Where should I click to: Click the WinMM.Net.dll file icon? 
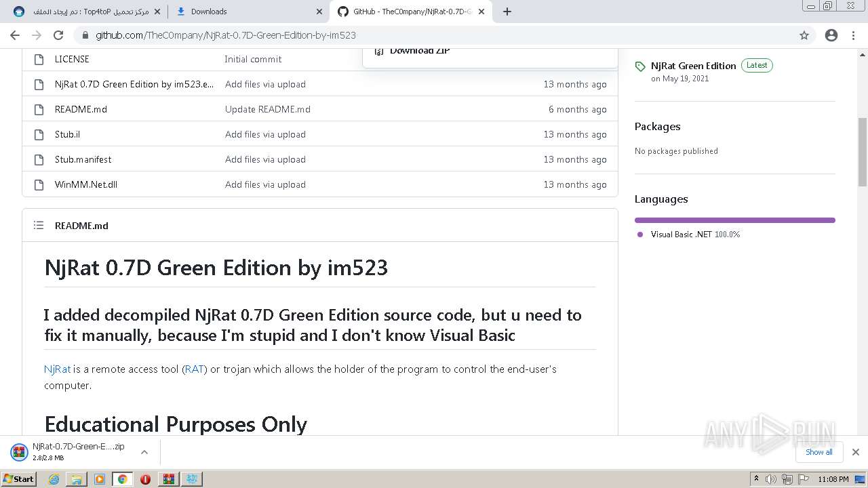pyautogui.click(x=39, y=184)
